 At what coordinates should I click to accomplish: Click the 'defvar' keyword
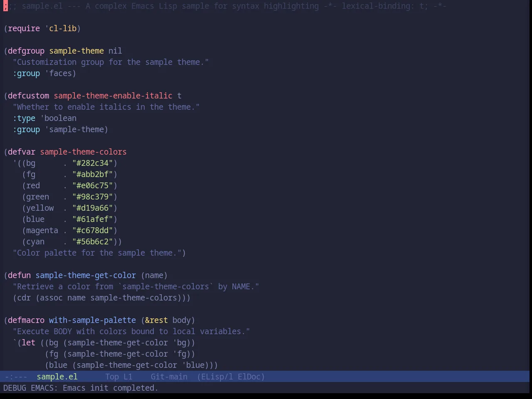point(22,152)
